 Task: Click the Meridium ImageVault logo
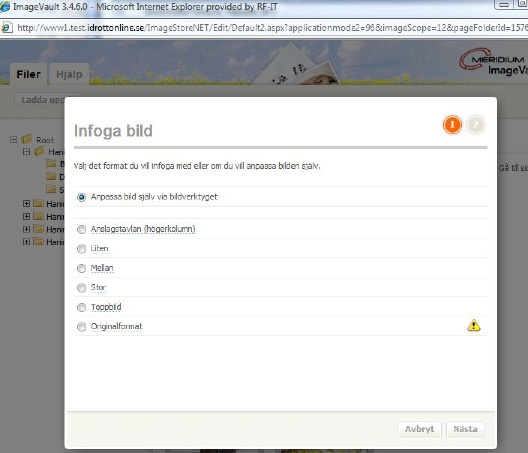pos(493,62)
